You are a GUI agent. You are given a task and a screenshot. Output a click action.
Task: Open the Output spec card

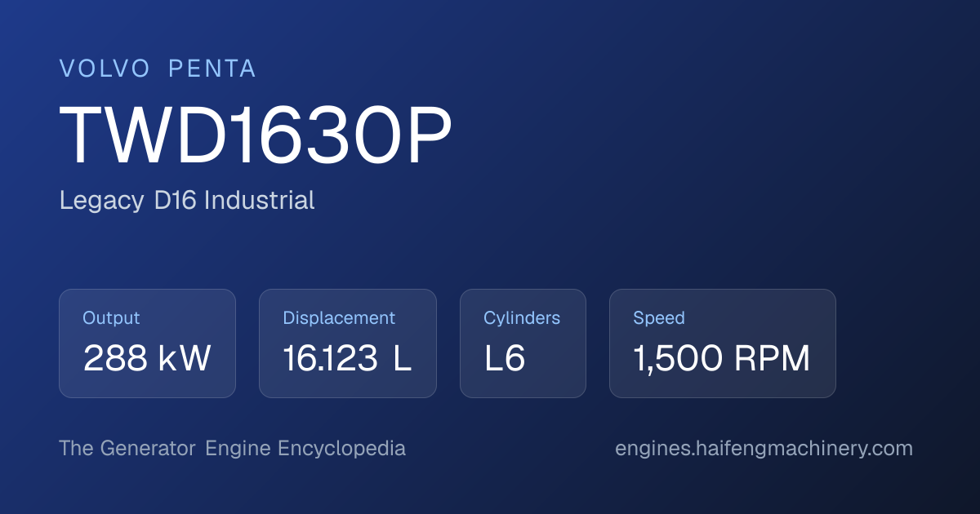147,343
